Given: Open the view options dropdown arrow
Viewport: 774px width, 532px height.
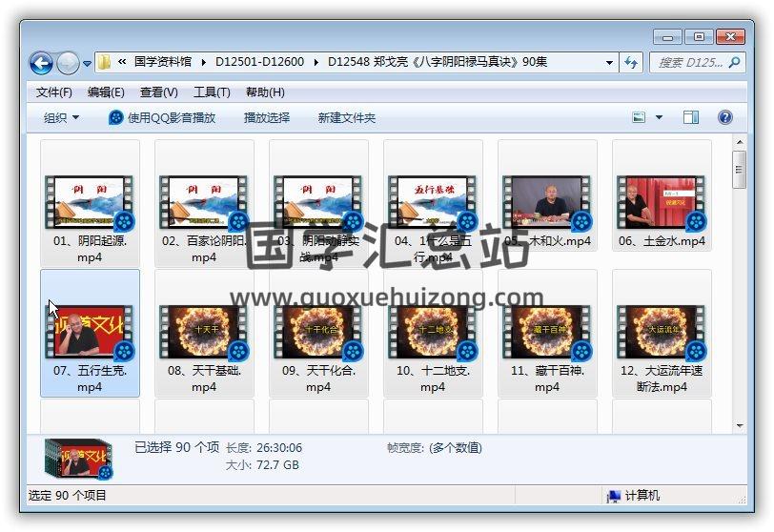Looking at the screenshot, I should point(660,117).
